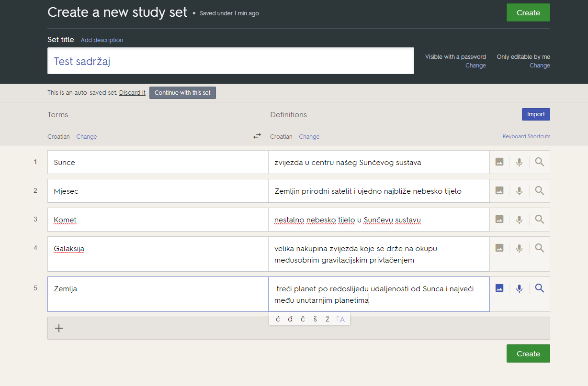Change the 'Only editable by me' setting

(539, 66)
